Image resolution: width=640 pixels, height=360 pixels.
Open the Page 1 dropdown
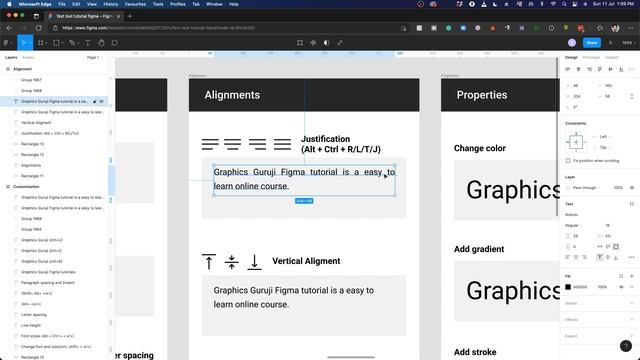(94, 58)
